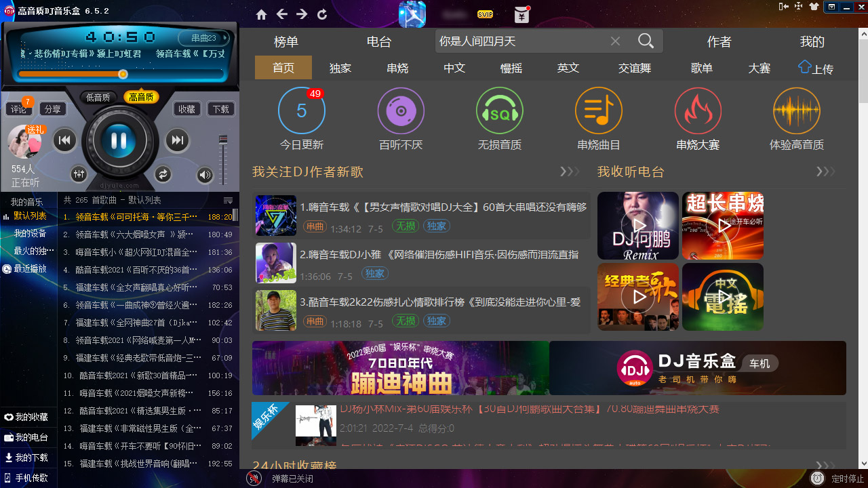Open 串烧大赛 flame icon

pyautogui.click(x=698, y=109)
